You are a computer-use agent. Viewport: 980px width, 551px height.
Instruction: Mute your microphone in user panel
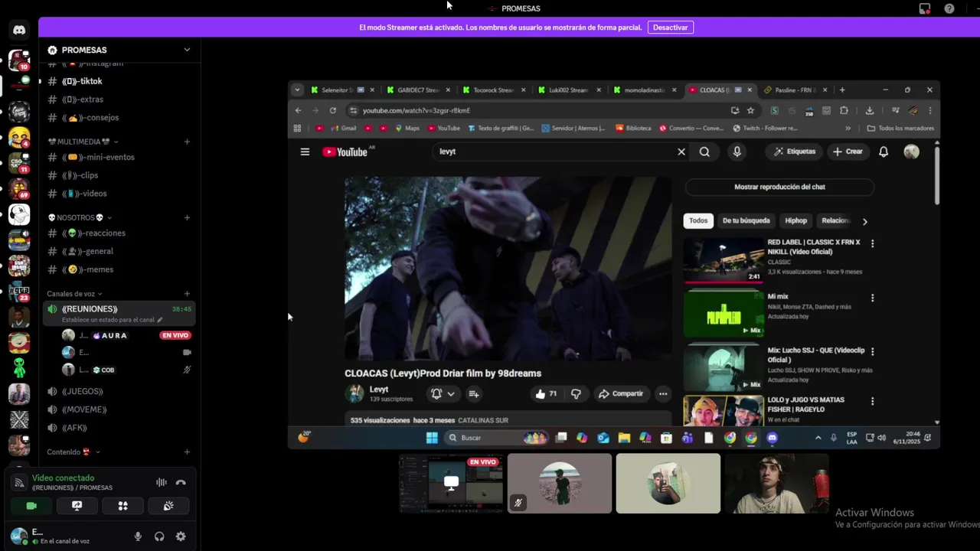(138, 536)
